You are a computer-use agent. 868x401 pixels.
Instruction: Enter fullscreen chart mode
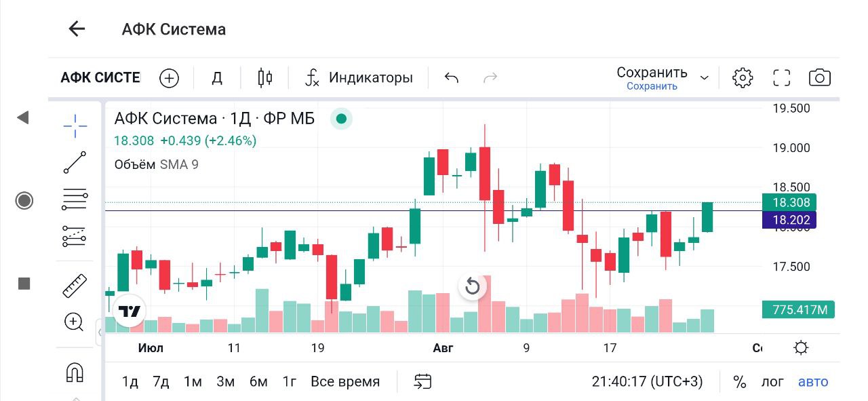(x=782, y=78)
